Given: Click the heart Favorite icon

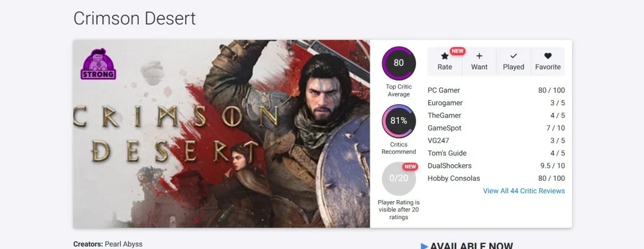Looking at the screenshot, I should 547,56.
